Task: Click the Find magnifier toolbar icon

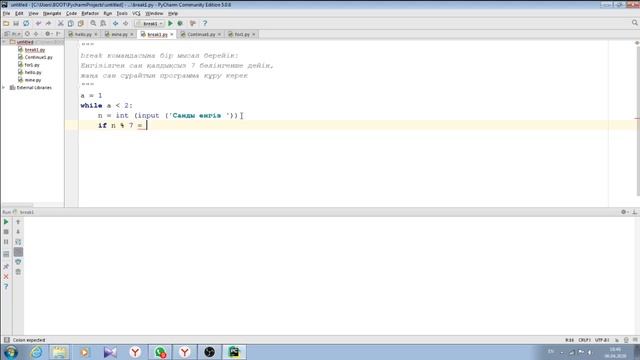Action: pyautogui.click(x=93, y=24)
